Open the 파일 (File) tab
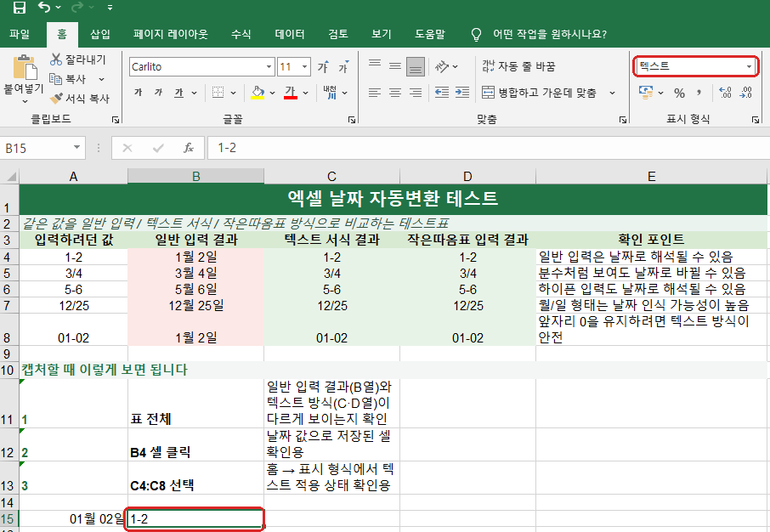 (20, 34)
